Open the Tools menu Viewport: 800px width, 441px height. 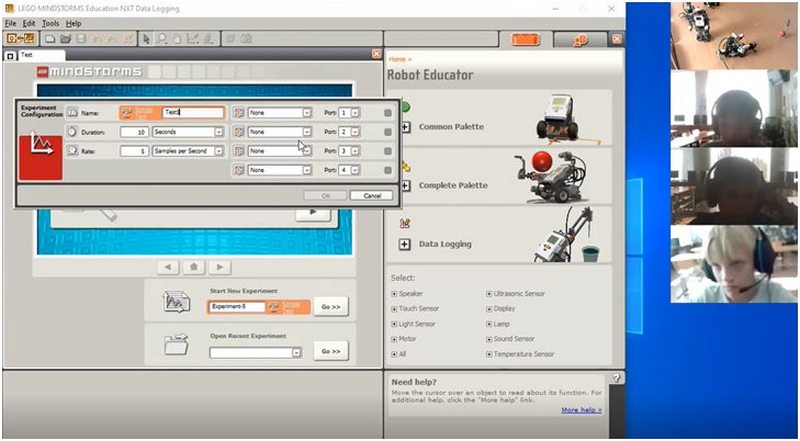(x=51, y=23)
